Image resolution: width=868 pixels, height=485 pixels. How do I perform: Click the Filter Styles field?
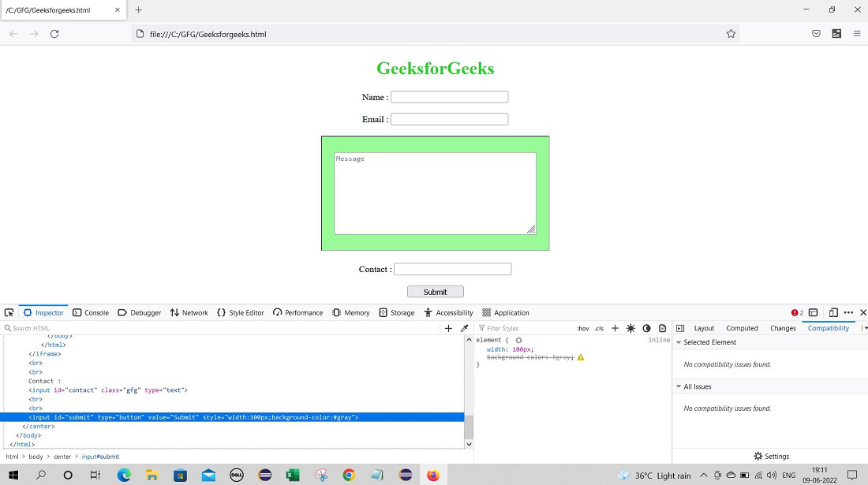click(x=526, y=328)
